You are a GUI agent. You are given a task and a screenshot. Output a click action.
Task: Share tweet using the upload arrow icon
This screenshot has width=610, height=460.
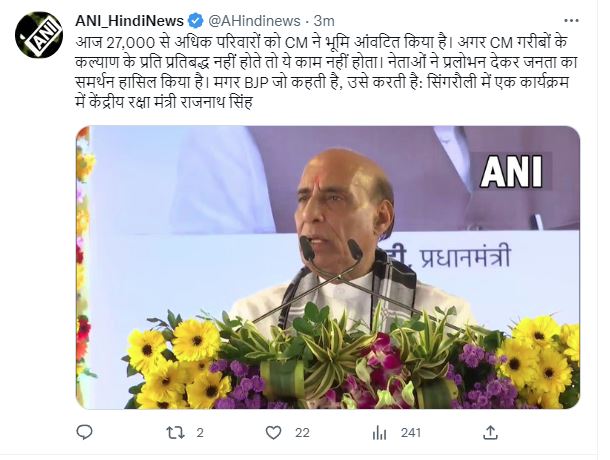click(490, 432)
